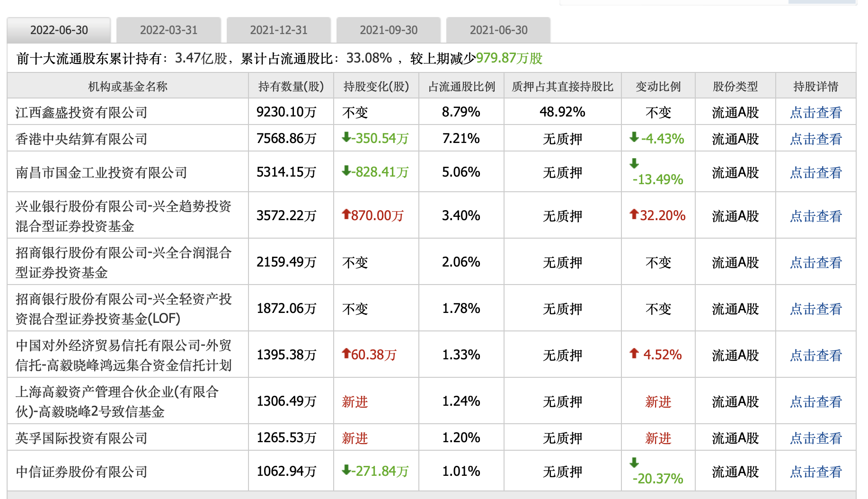Click the 占流通股比例 column header
Image resolution: width=868 pixels, height=499 pixels.
point(461,86)
